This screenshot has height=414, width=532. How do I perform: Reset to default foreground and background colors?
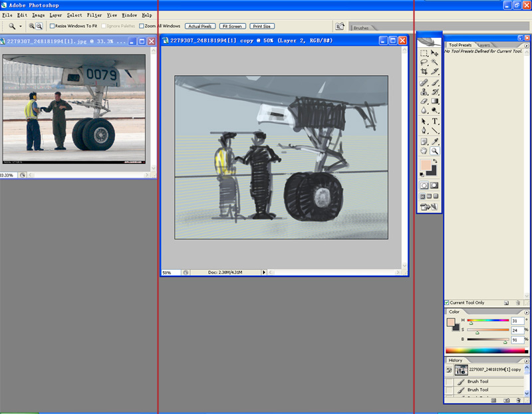point(422,174)
